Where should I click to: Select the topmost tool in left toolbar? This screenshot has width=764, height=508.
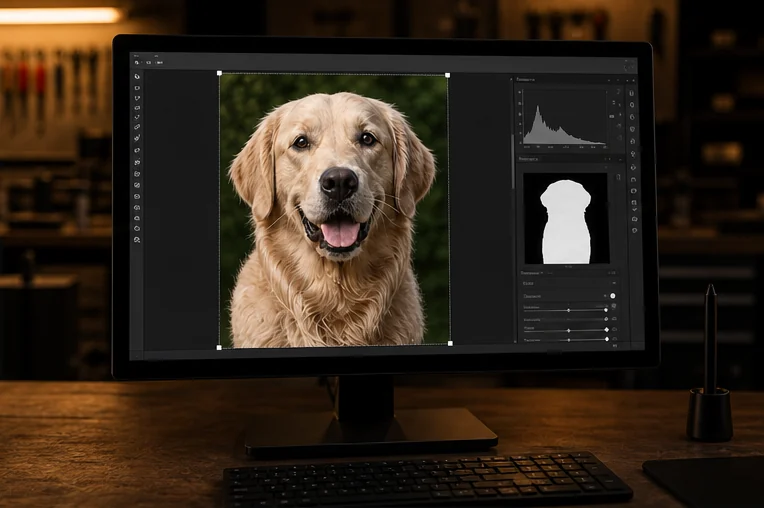click(137, 76)
